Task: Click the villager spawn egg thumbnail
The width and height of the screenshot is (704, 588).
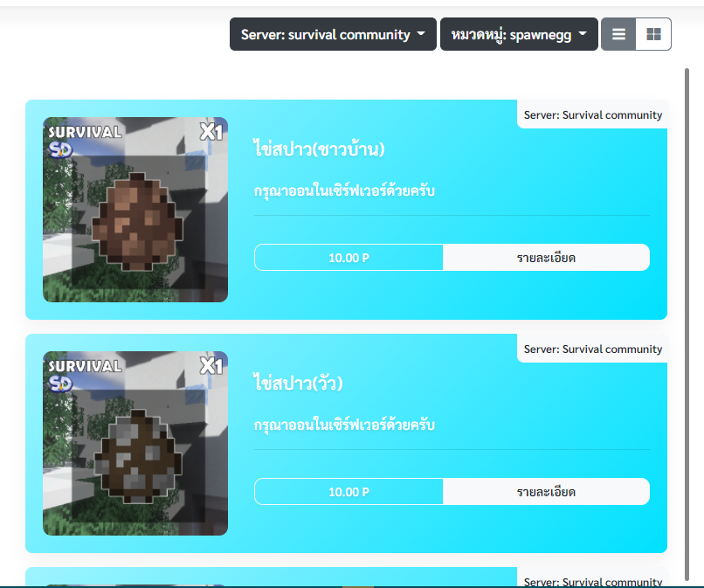Action: click(135, 210)
